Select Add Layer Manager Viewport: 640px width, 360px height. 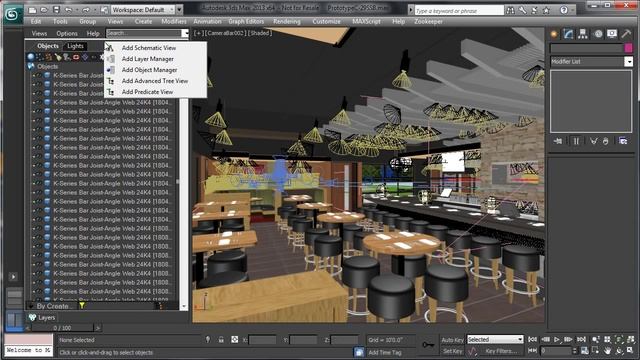(147, 59)
